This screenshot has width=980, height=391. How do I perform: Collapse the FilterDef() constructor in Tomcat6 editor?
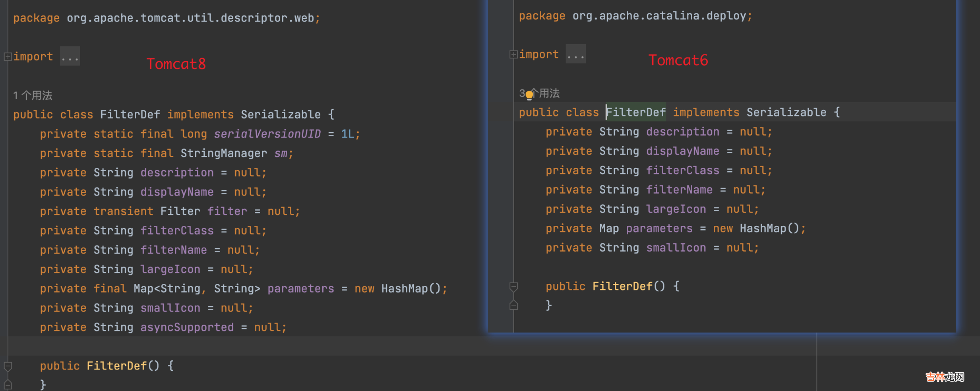coord(513,286)
